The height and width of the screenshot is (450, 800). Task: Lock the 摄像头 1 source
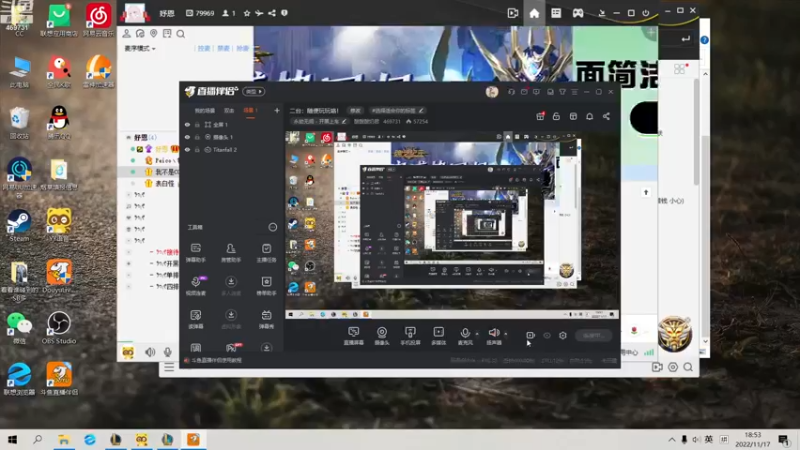(x=197, y=137)
